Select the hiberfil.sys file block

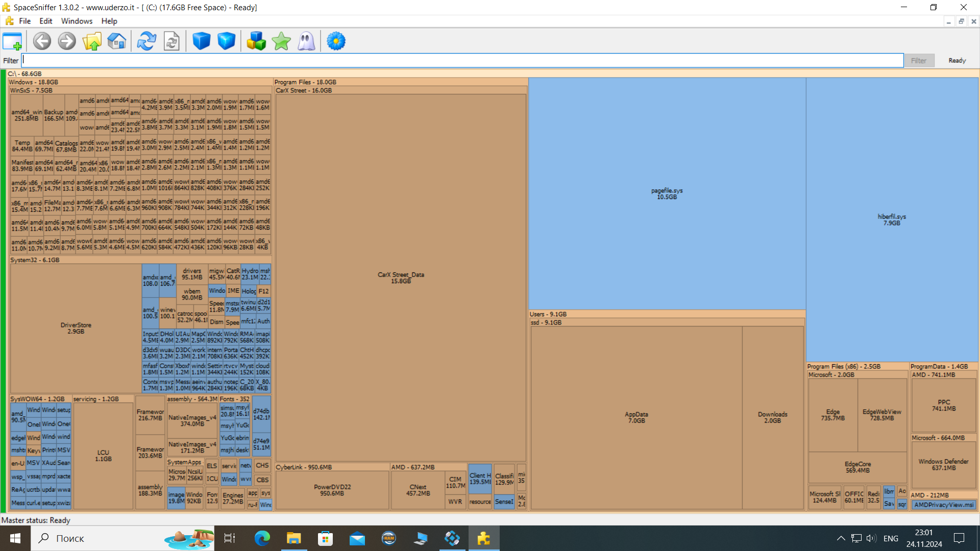click(x=892, y=220)
